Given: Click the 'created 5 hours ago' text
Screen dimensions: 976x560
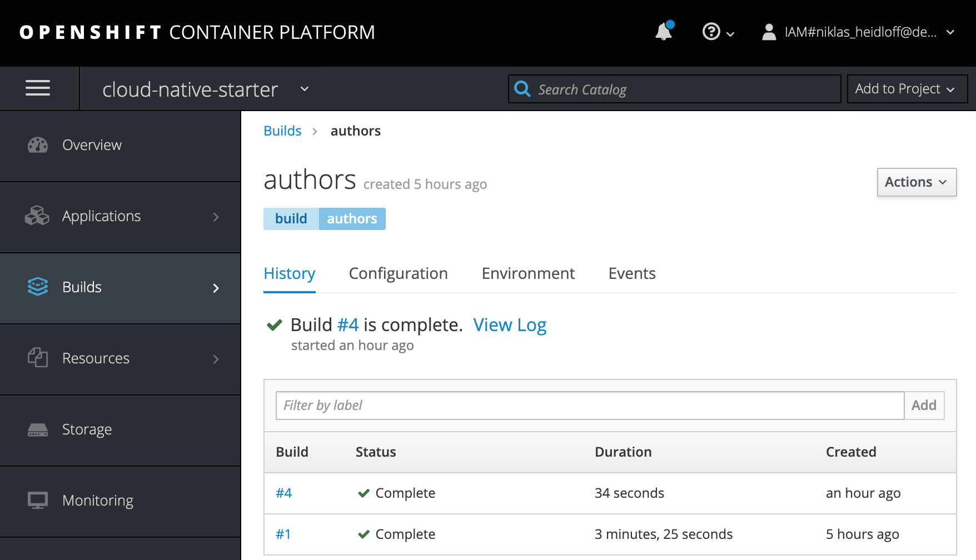Looking at the screenshot, I should click(425, 184).
